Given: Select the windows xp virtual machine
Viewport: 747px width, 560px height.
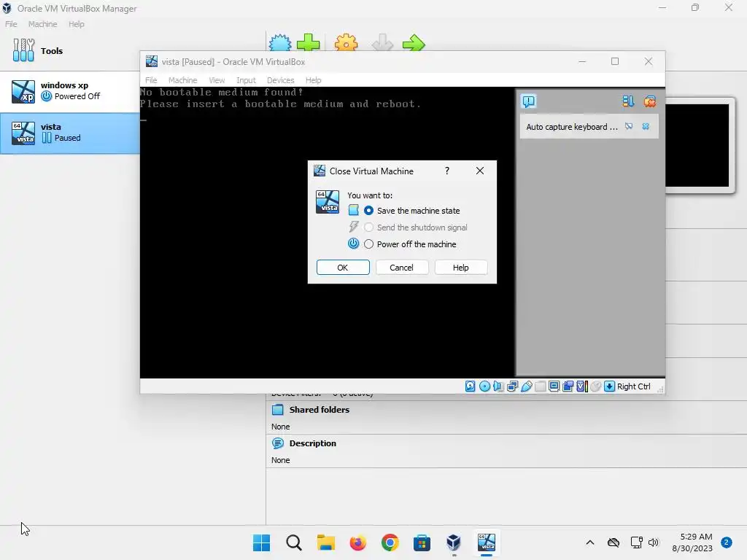Looking at the screenshot, I should point(69,91).
